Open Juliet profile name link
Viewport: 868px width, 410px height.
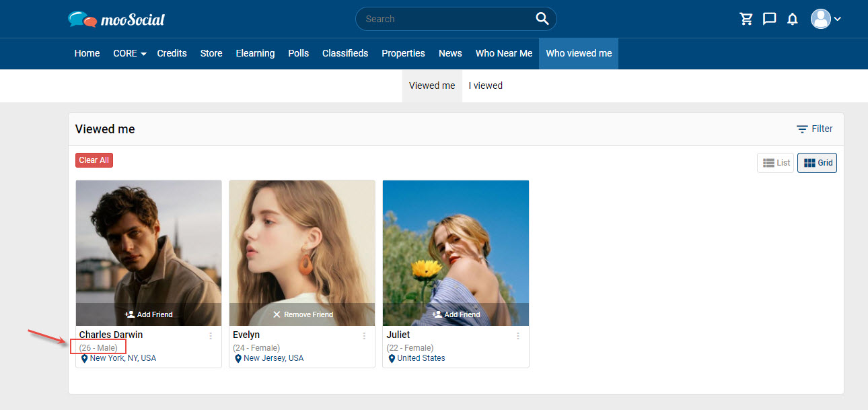tap(398, 335)
